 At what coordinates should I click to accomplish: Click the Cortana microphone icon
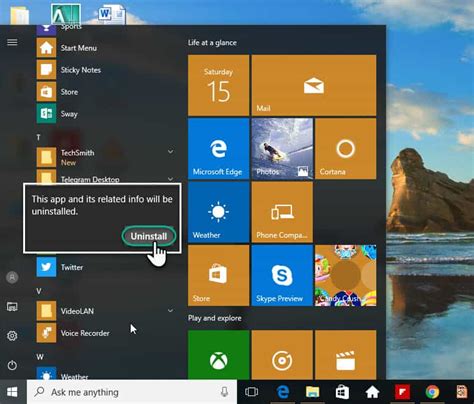click(x=224, y=392)
